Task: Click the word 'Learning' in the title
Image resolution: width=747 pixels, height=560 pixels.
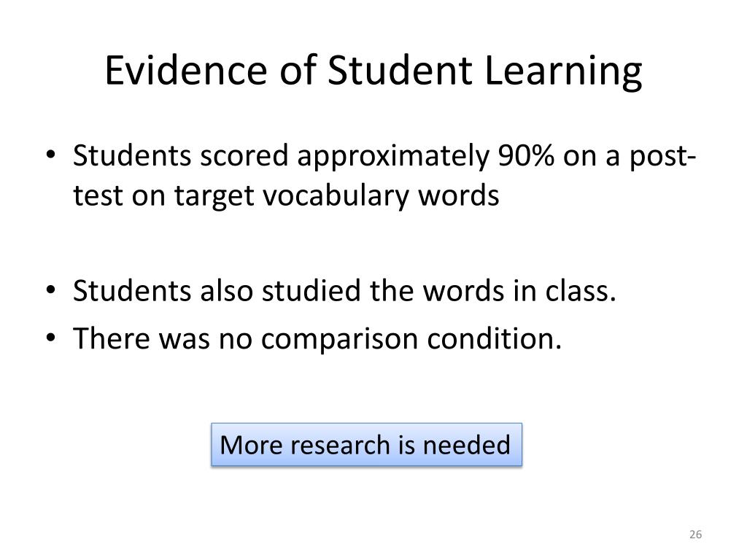Action: pos(564,71)
